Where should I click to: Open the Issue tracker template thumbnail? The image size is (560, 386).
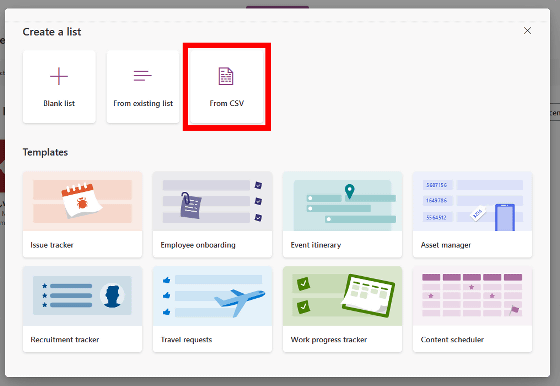pos(82,201)
